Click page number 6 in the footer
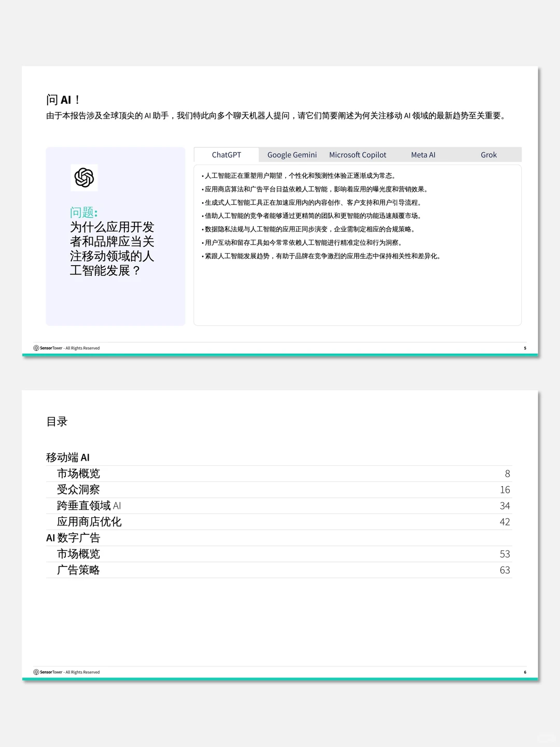The height and width of the screenshot is (747, 560). click(x=525, y=672)
